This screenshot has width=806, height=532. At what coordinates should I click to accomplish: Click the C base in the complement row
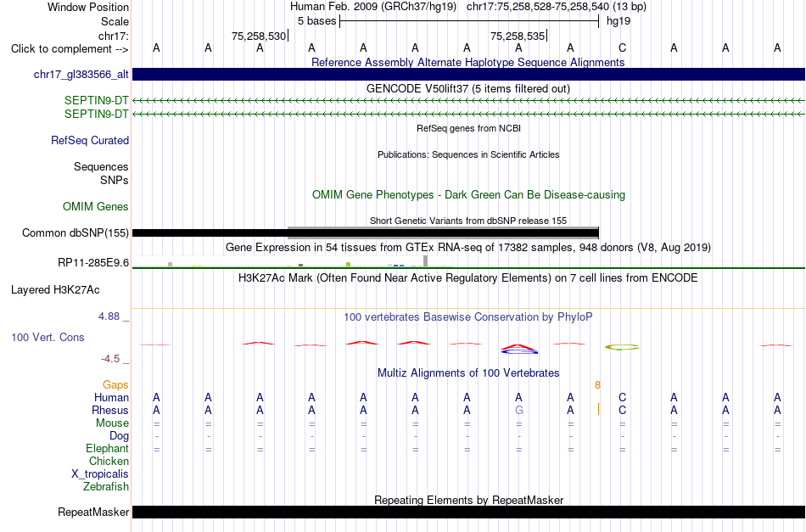(x=622, y=48)
